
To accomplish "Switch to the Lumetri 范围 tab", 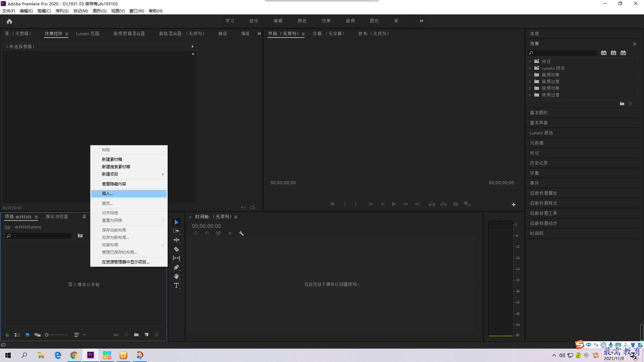I will coord(88,34).
